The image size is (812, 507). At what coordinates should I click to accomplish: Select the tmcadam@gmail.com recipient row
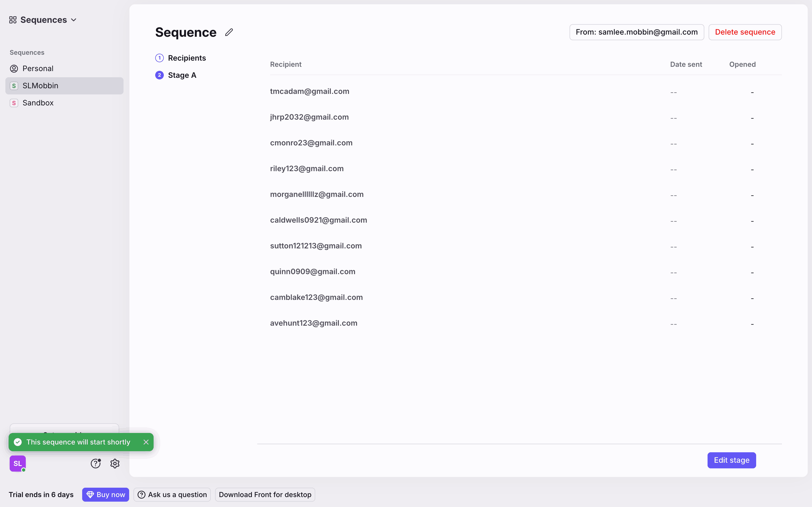309,91
